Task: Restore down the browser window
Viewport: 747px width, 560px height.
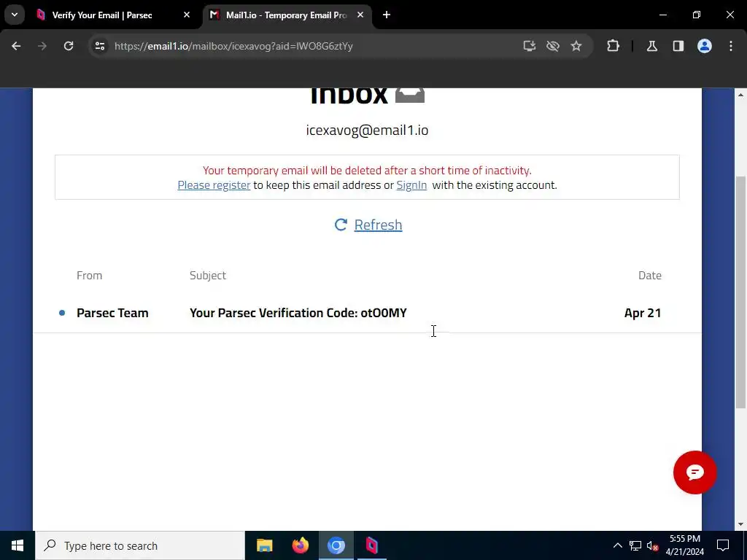Action: pos(697,15)
